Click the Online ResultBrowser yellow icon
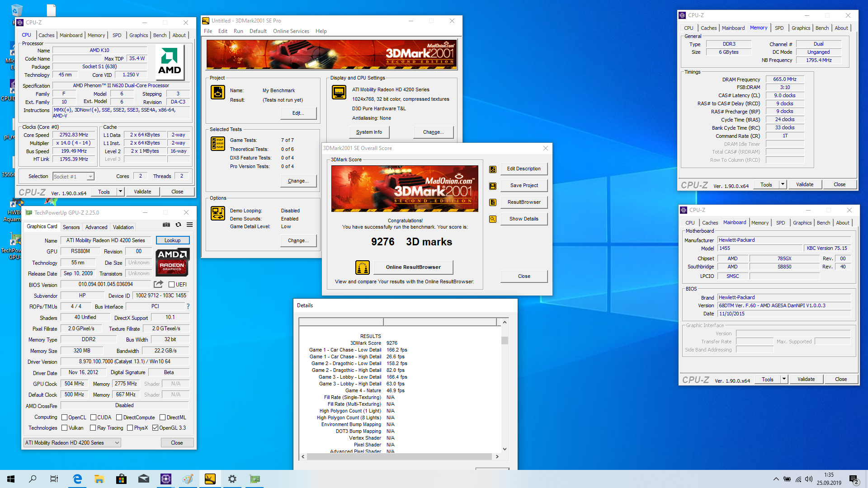The width and height of the screenshot is (868, 488). click(363, 267)
